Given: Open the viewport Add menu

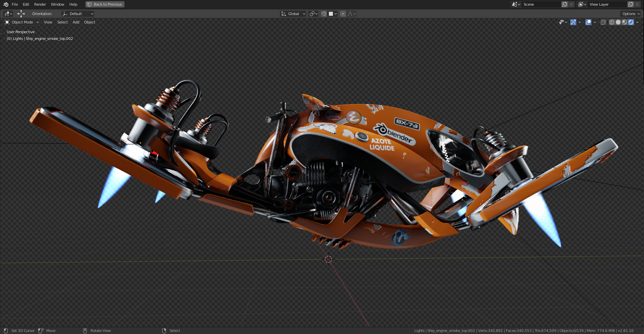Looking at the screenshot, I should tap(76, 22).
